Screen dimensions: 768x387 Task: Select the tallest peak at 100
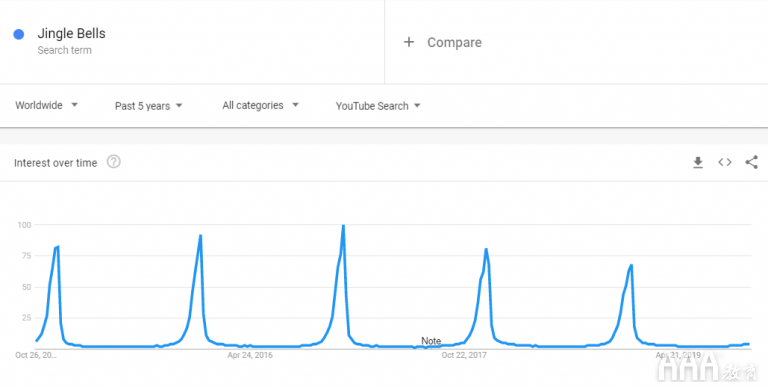pyautogui.click(x=343, y=225)
